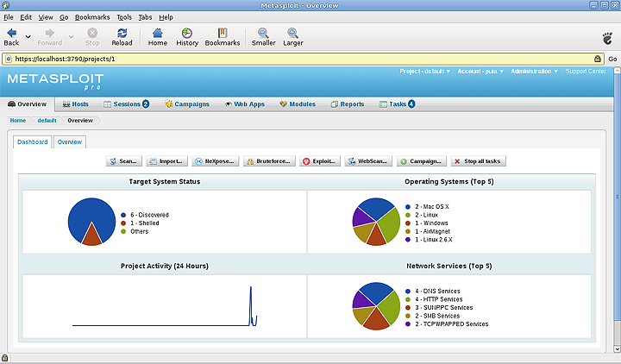Switch to the Overview sub-tab

click(x=70, y=141)
